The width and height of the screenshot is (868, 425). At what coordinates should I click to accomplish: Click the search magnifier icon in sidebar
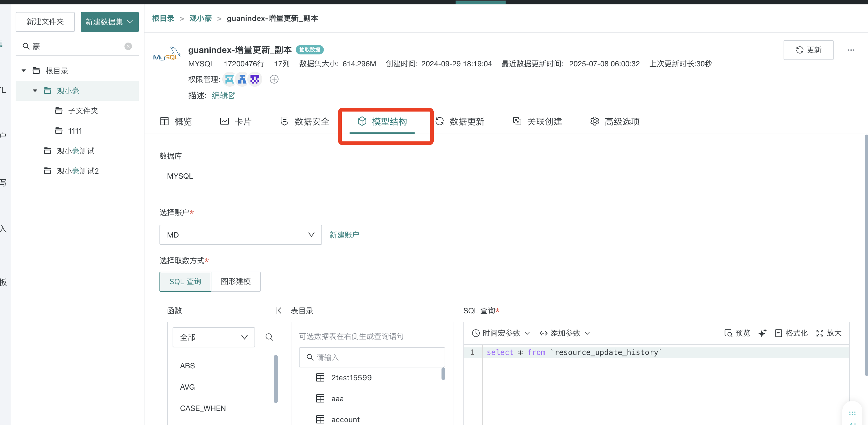click(26, 46)
